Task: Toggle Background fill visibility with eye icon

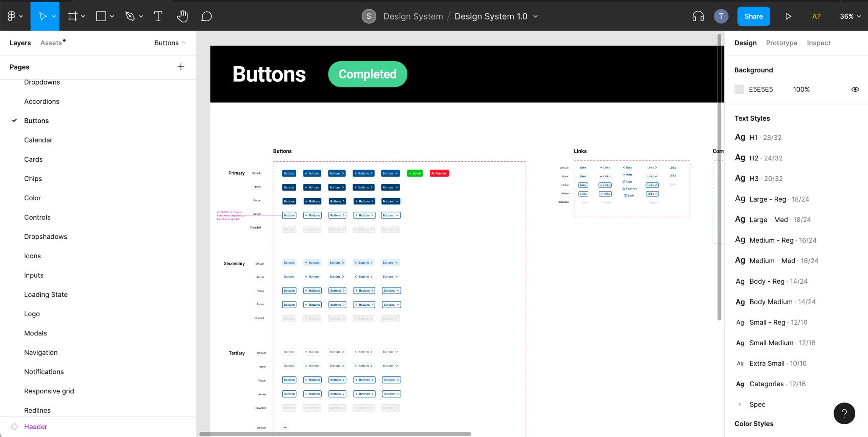Action: (x=854, y=89)
